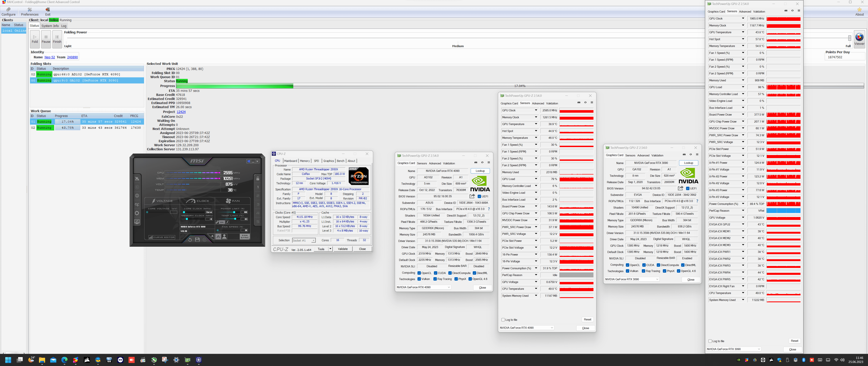
Task: Adjust Afterburner memory clock slider
Action: tap(187, 219)
